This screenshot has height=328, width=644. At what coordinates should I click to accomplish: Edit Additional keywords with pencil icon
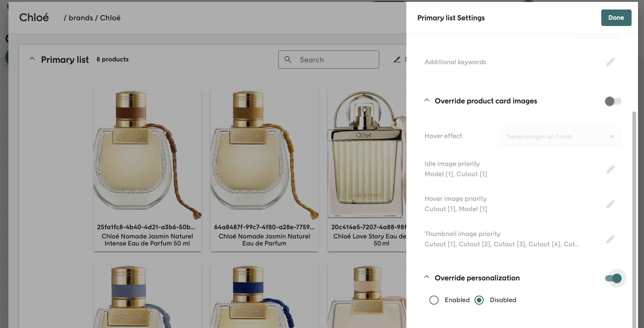click(610, 62)
